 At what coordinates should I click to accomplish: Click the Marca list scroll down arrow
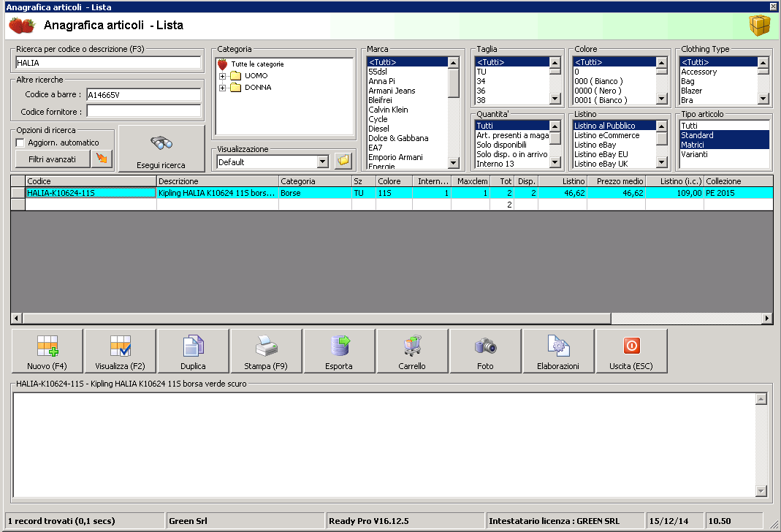point(453,163)
